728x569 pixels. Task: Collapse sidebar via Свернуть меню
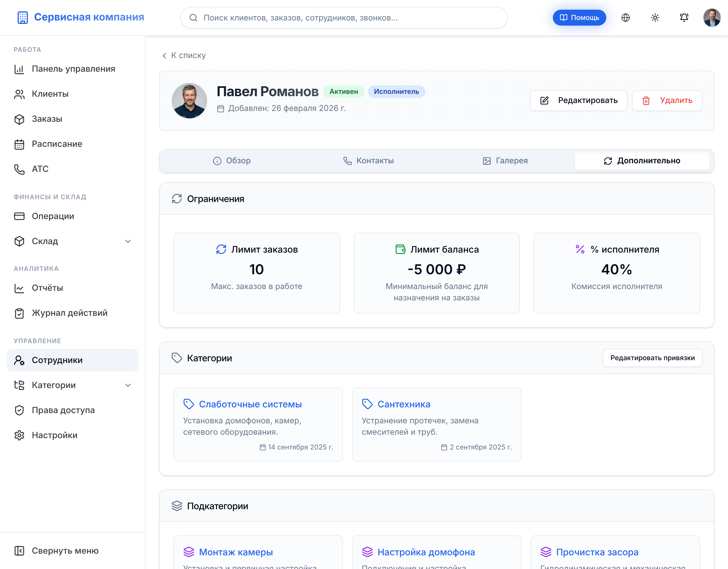click(73, 551)
